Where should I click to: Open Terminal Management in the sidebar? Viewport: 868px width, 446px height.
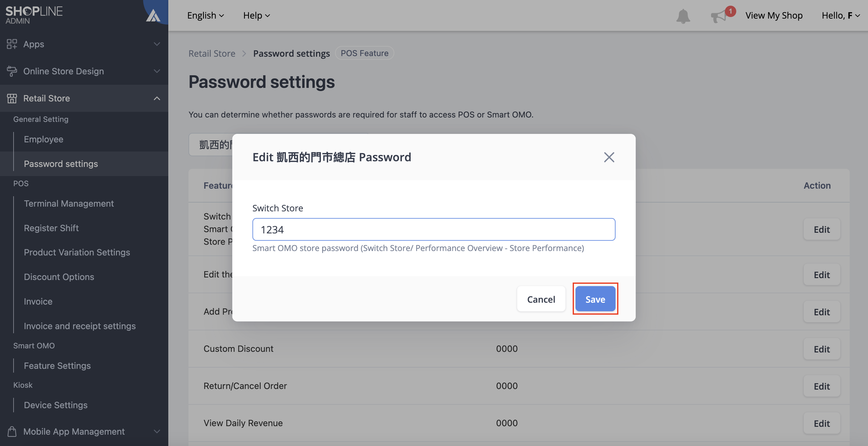(x=69, y=203)
